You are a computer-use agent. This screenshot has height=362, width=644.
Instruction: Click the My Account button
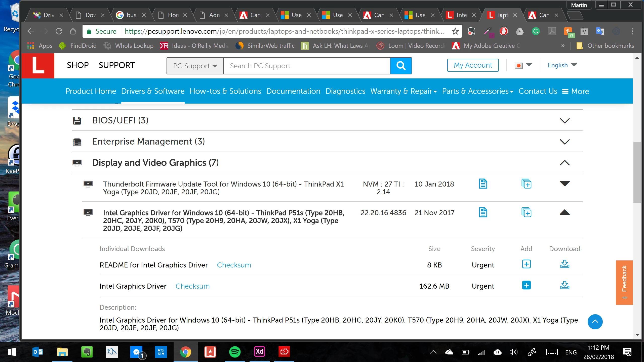tap(473, 65)
